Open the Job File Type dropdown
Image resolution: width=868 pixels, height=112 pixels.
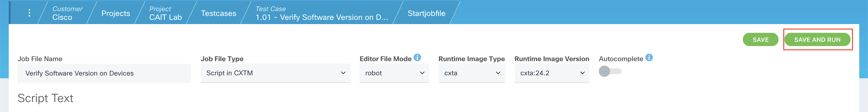click(275, 73)
